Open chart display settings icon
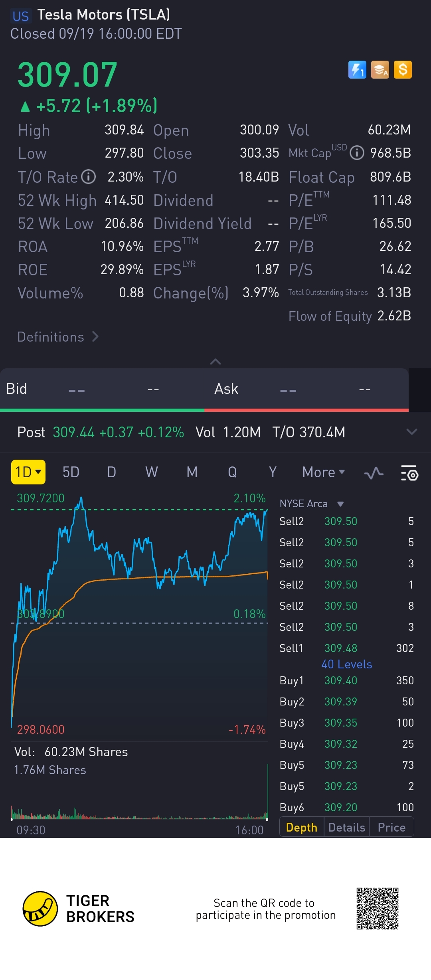This screenshot has width=431, height=980. click(x=409, y=473)
